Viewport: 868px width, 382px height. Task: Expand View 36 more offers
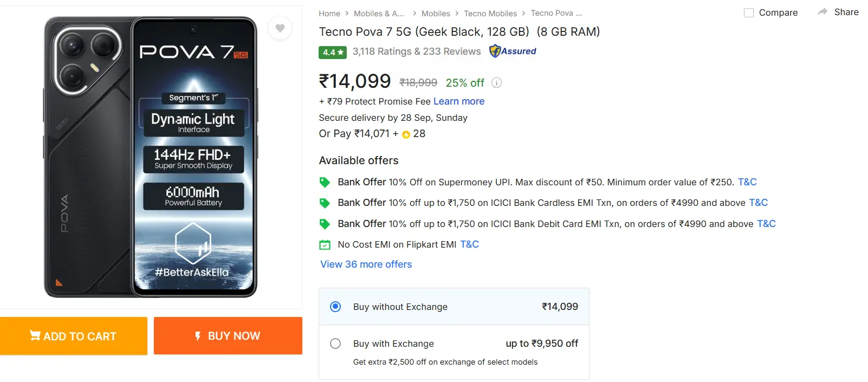[x=366, y=264]
